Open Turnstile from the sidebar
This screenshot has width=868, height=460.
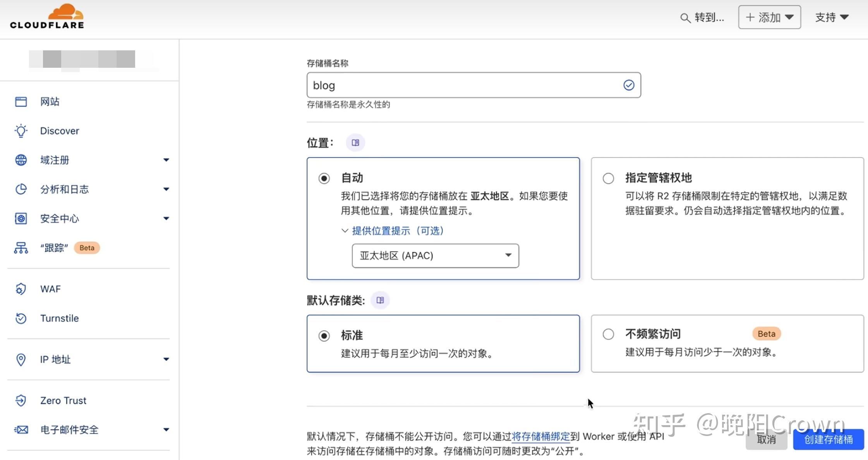[59, 318]
